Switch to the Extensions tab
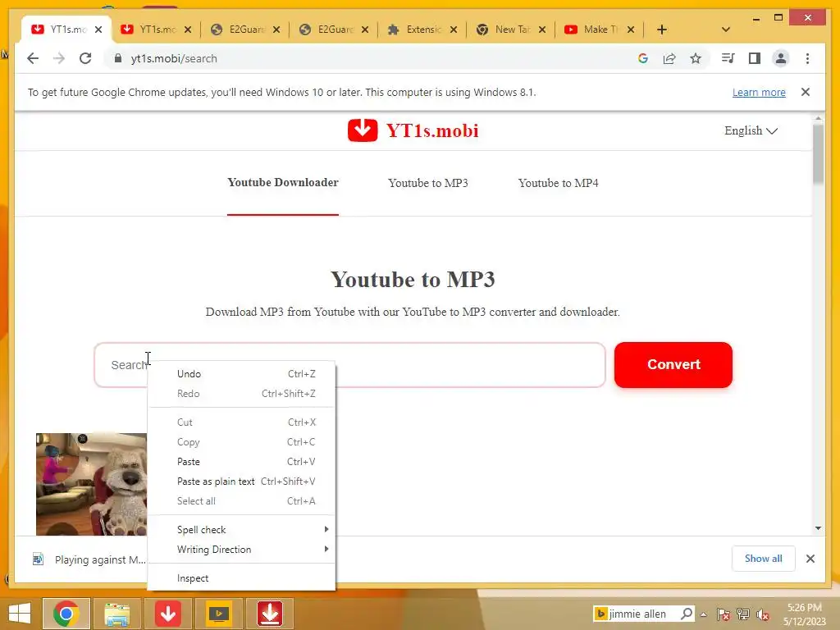Image resolution: width=840 pixels, height=630 pixels. click(422, 30)
